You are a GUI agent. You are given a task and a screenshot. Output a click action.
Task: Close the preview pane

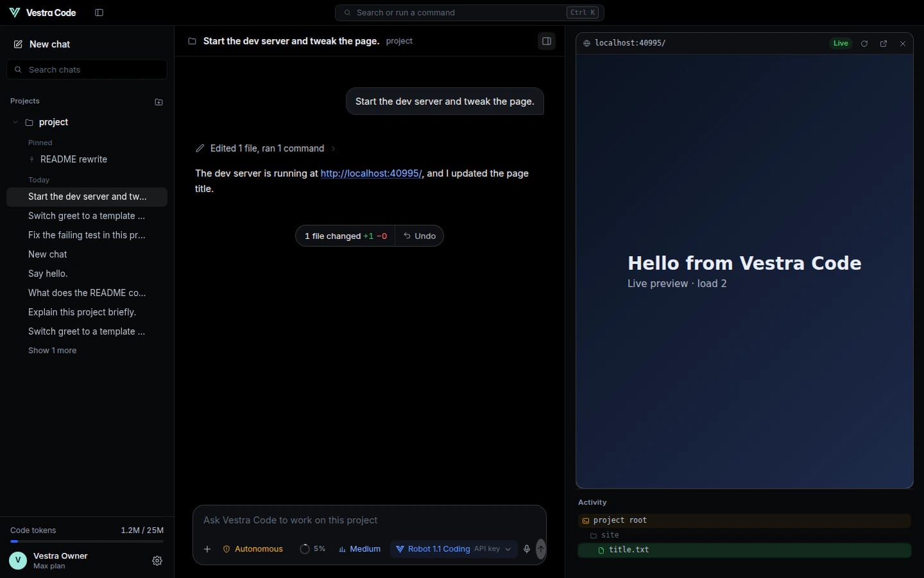click(903, 44)
